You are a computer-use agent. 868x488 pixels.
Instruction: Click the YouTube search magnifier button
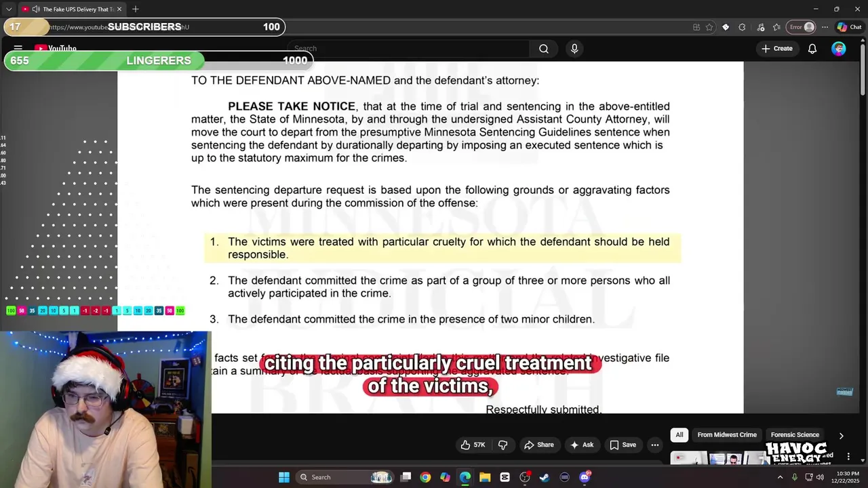coord(543,49)
